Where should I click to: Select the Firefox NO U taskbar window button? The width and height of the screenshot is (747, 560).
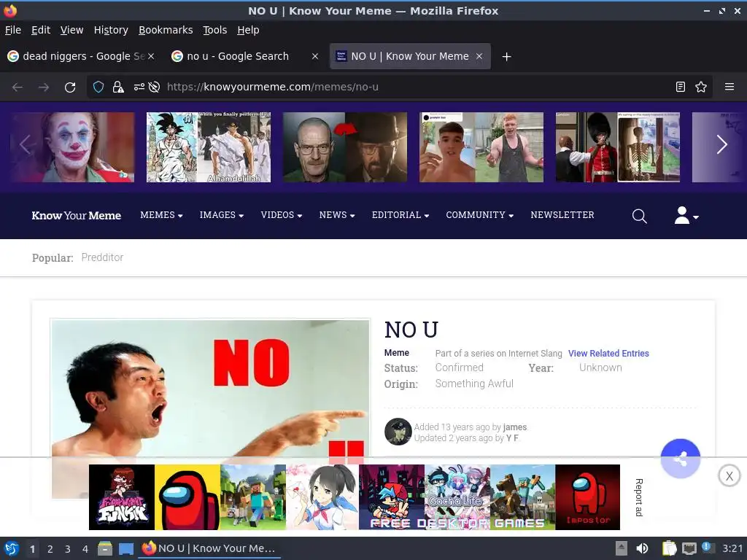(x=209, y=548)
